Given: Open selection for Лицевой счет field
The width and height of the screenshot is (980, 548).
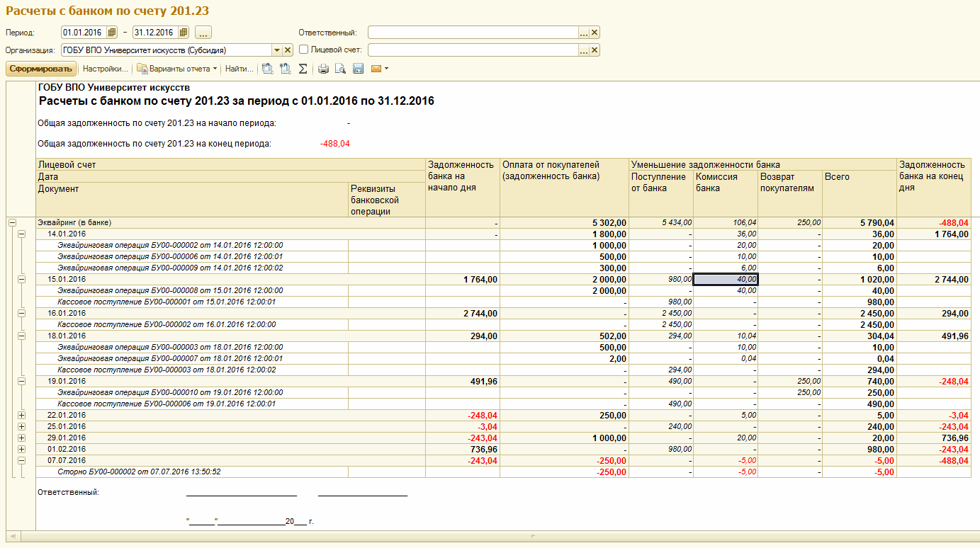Looking at the screenshot, I should (583, 50).
